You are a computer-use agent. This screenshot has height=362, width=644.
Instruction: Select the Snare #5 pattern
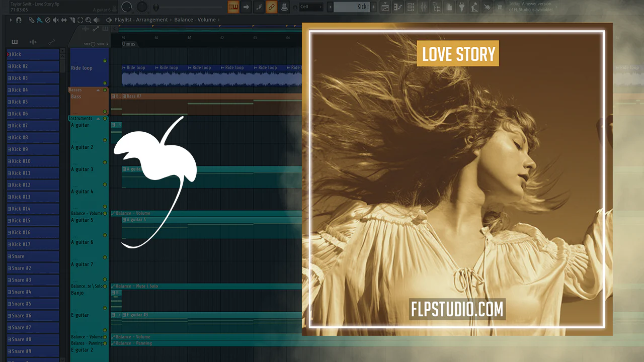(x=33, y=304)
